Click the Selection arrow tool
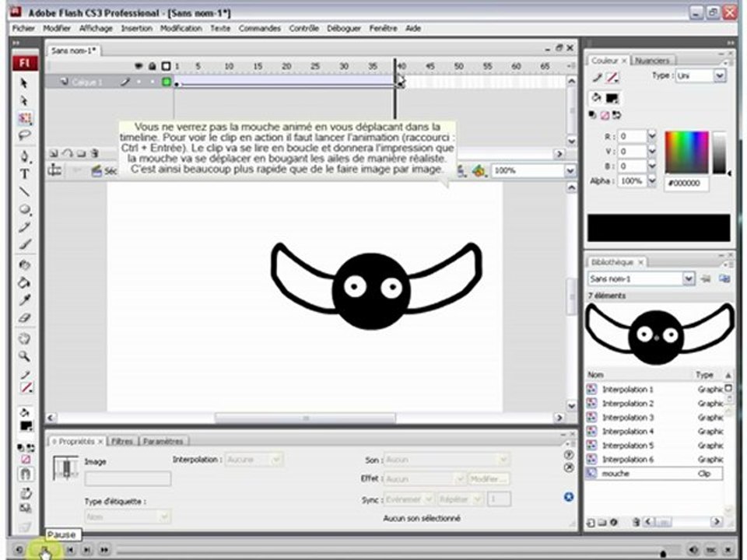This screenshot has height=560, width=747. point(24,83)
